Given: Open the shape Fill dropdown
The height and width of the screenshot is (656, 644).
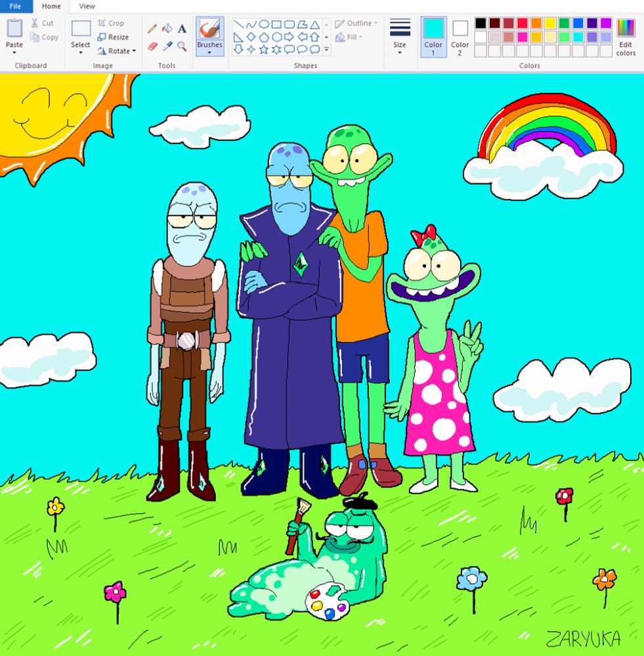Looking at the screenshot, I should pyautogui.click(x=349, y=37).
